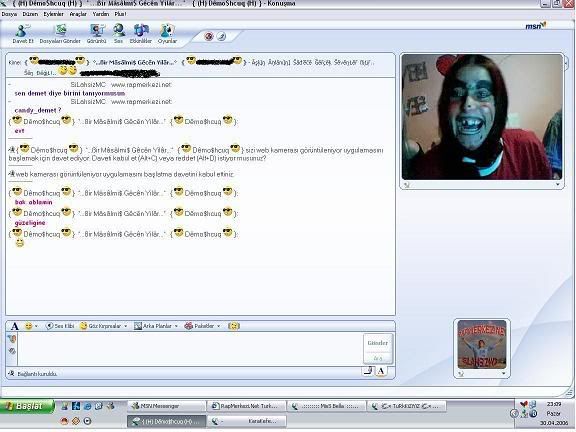
Task: Switch to the Ma$ Bella taskbar window
Action: click(x=325, y=406)
